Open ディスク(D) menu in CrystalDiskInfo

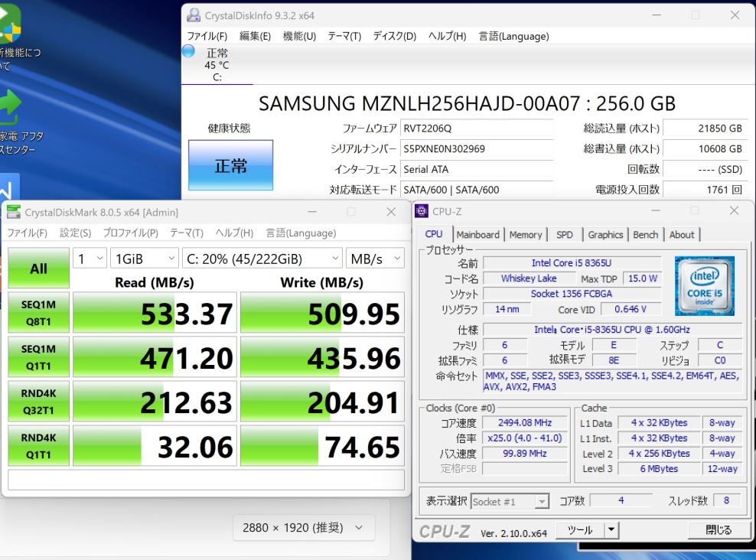(394, 36)
